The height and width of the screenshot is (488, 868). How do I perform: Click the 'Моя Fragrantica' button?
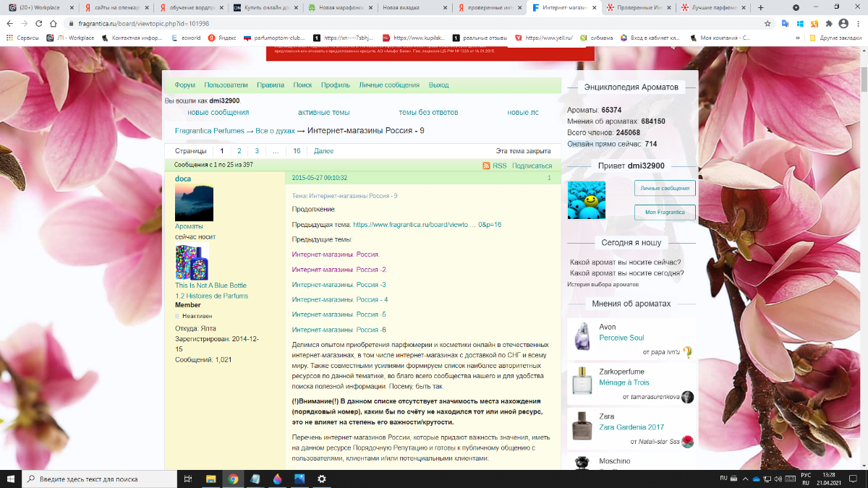665,213
